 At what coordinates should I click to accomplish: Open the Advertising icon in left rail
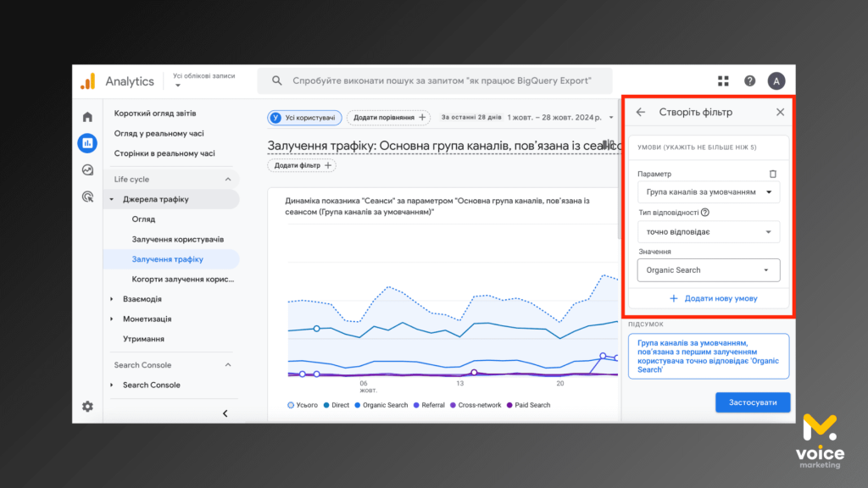(87, 196)
